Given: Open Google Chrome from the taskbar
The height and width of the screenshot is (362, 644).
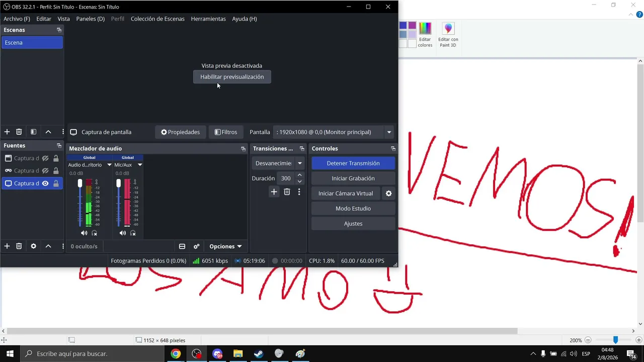Looking at the screenshot, I should (x=175, y=353).
